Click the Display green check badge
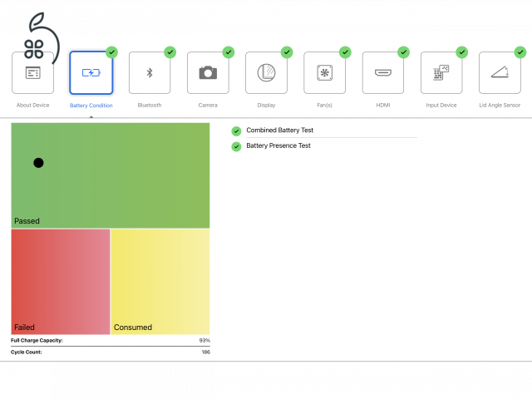 287,52
